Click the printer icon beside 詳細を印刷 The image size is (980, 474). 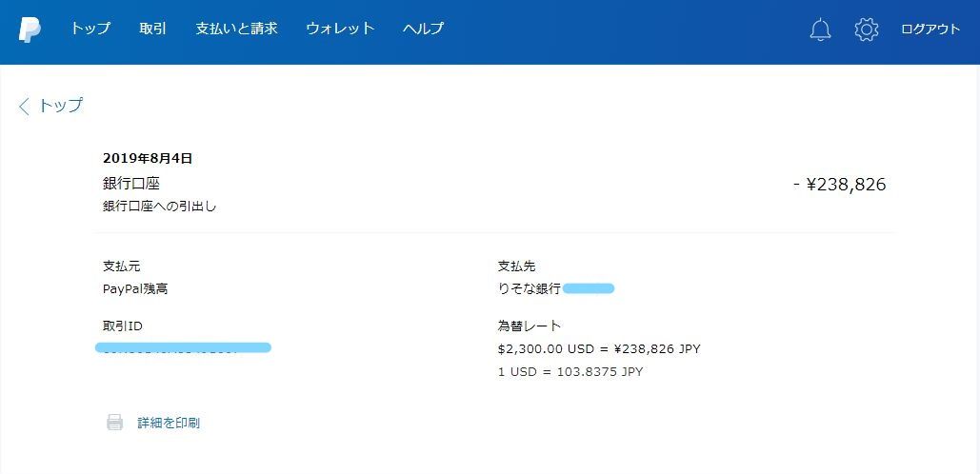click(x=115, y=423)
